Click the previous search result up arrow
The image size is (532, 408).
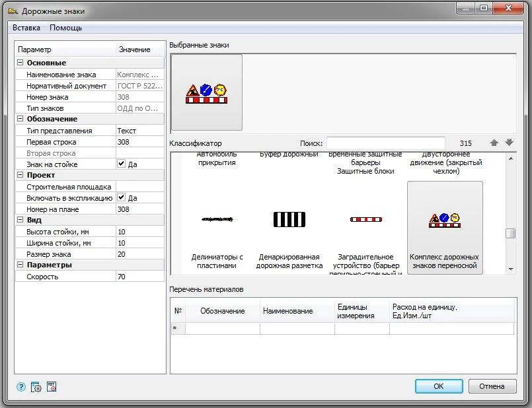(494, 143)
